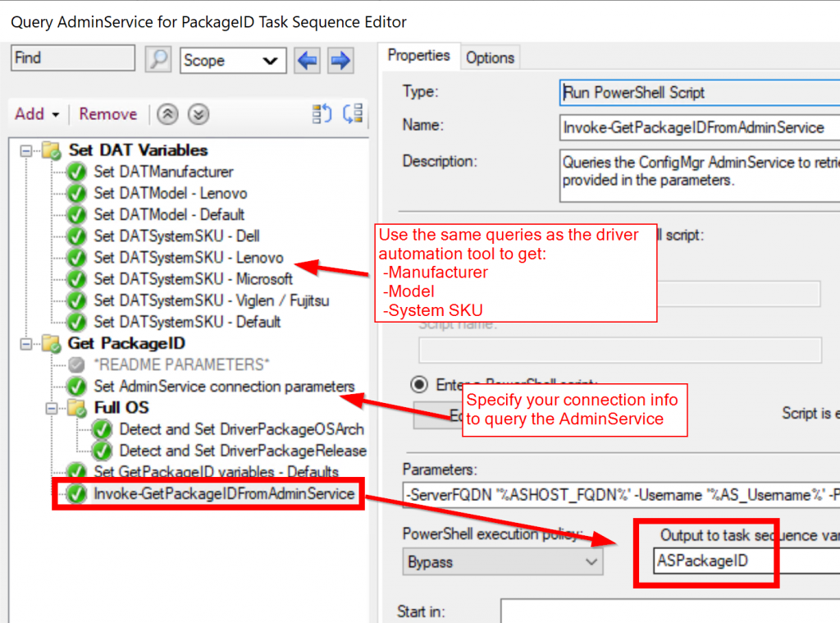The height and width of the screenshot is (623, 840).
Task: Open the PowerShell execution policy Bypass dropdown
Action: [x=503, y=562]
